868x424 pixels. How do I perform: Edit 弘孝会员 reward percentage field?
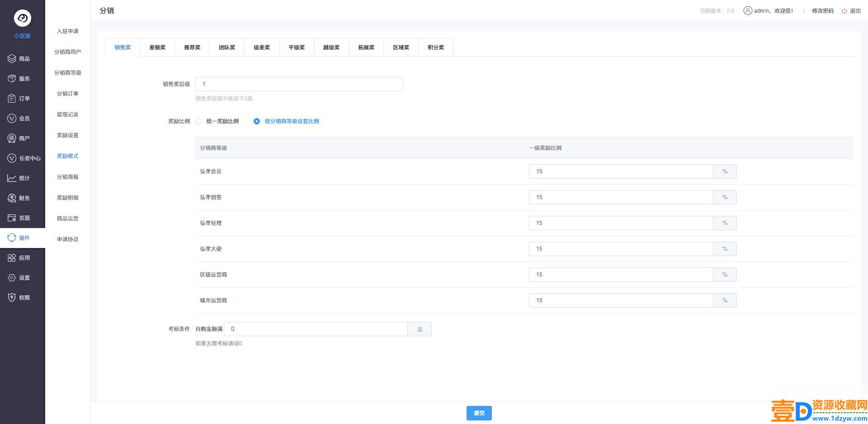[x=621, y=172]
